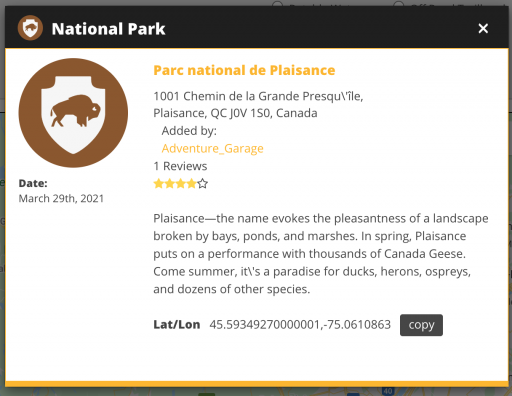
Task: Click the March 29th, 2021 date text
Action: (61, 199)
